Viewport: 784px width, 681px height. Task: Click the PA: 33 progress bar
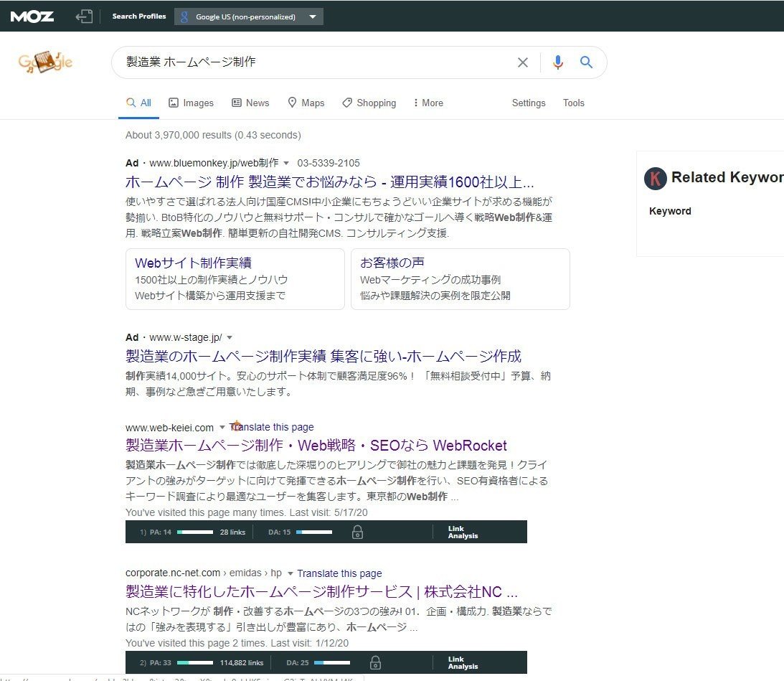[x=195, y=662]
